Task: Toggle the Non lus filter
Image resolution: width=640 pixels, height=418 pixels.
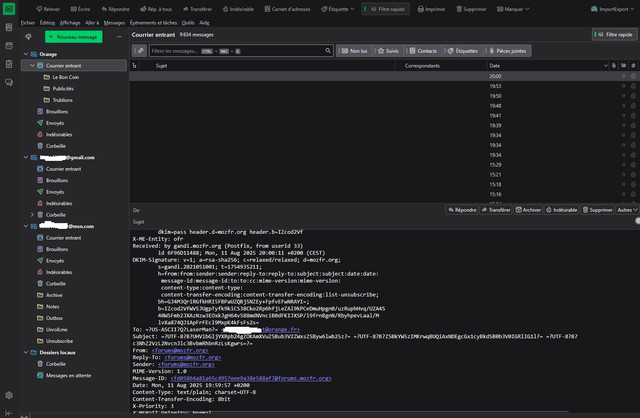Action: [354, 51]
